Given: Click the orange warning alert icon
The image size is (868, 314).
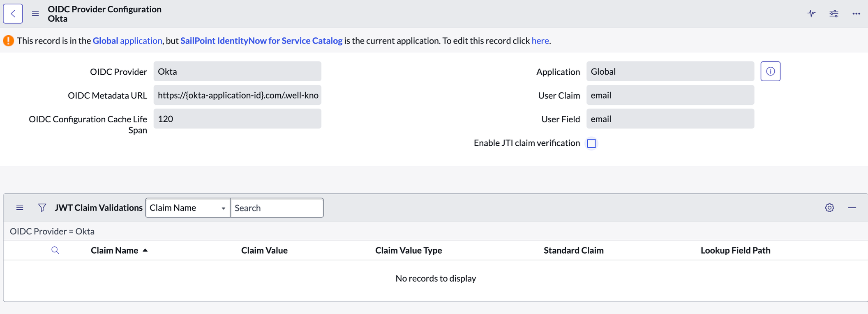Looking at the screenshot, I should click(8, 41).
